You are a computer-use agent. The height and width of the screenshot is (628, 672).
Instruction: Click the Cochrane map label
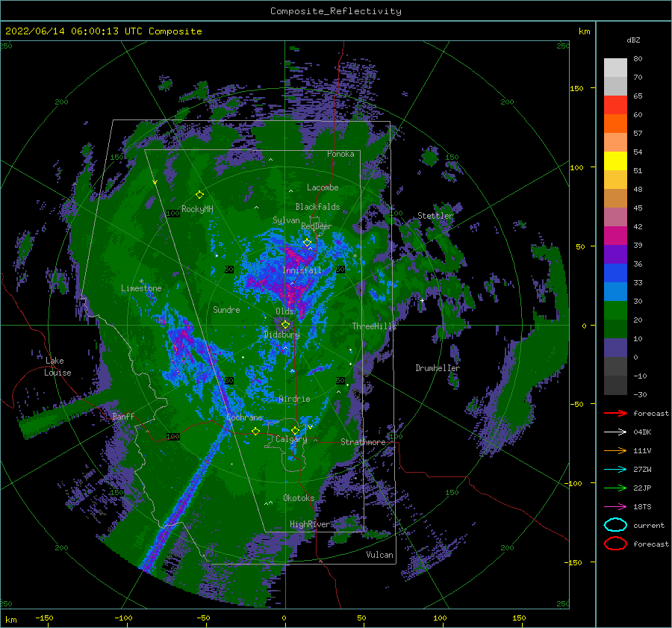point(244,417)
